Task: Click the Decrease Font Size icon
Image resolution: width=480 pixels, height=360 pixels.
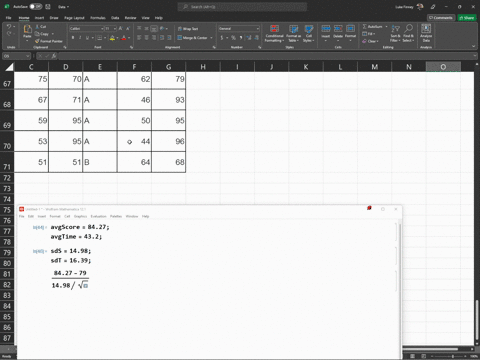Action: pos(128,29)
